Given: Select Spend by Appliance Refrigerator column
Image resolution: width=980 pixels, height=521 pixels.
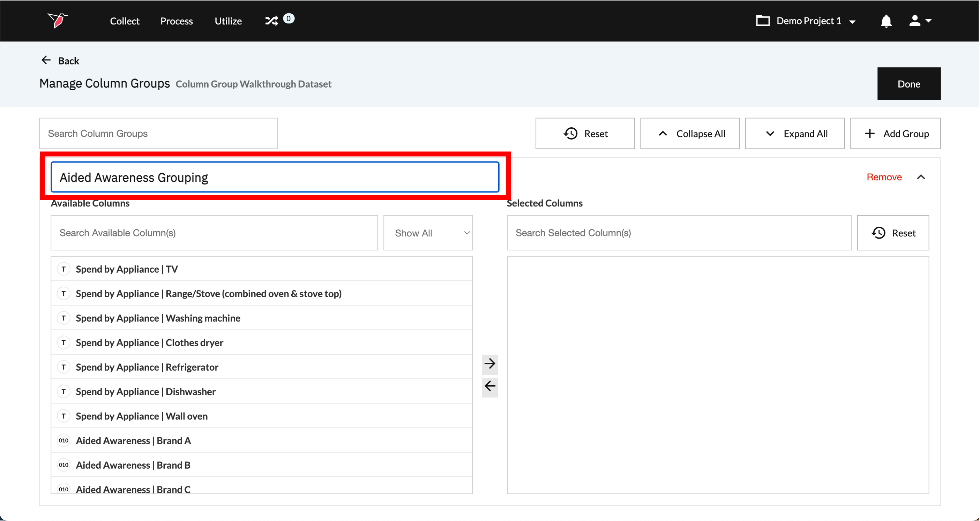Looking at the screenshot, I should tap(147, 367).
